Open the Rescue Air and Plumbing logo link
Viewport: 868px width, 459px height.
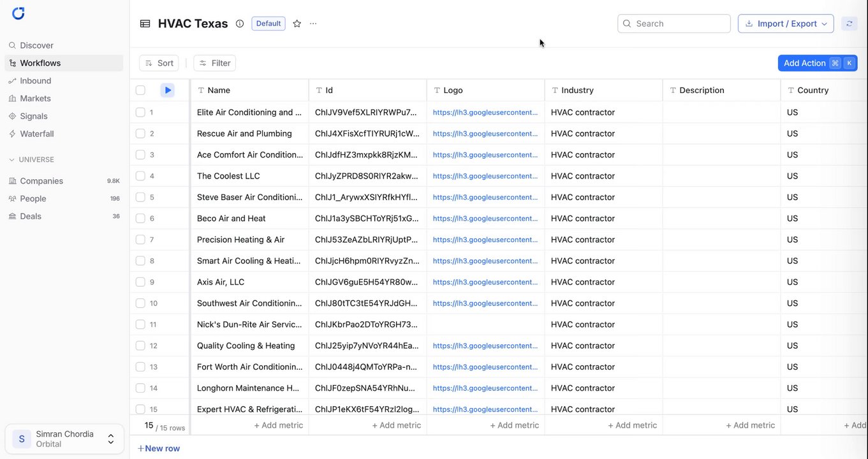pyautogui.click(x=485, y=134)
